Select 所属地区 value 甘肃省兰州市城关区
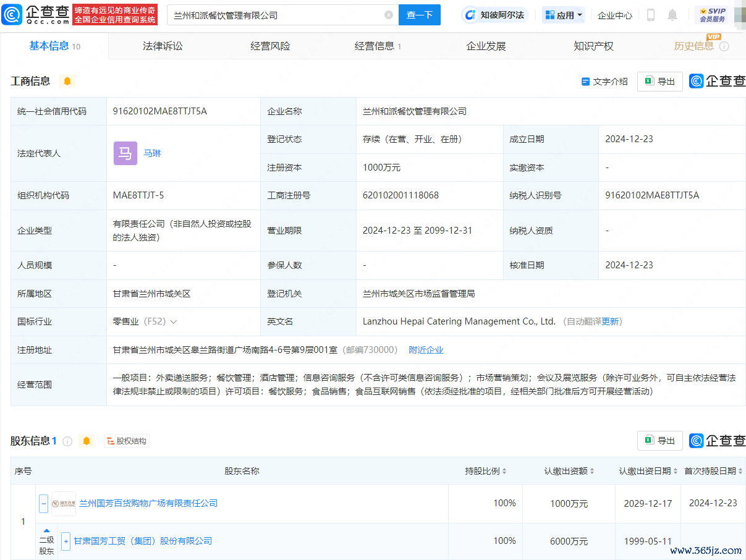The height and width of the screenshot is (560, 746). pyautogui.click(x=151, y=294)
